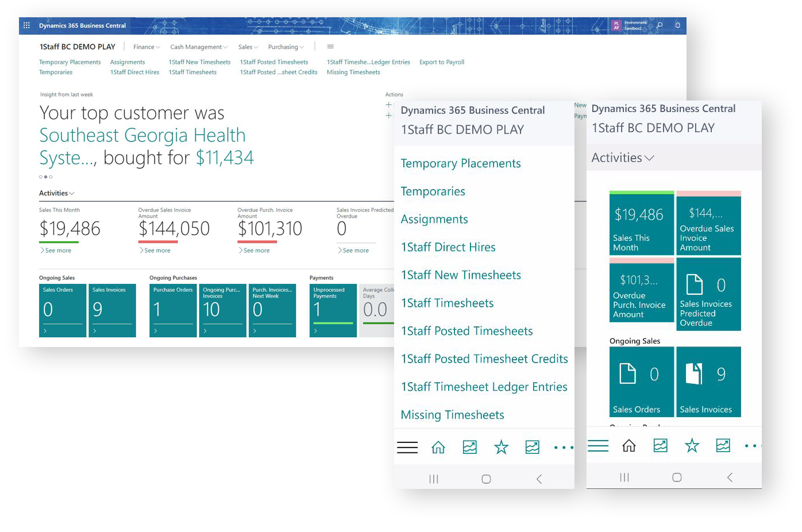Screen dimensions: 802x532
Task: Tap hamburger menu in middle phone bottom bar
Action: (x=407, y=448)
